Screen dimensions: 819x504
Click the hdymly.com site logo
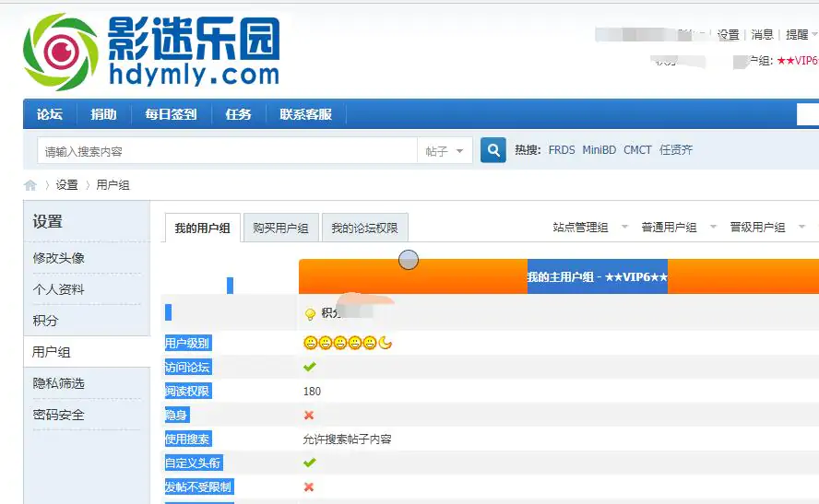click(x=151, y=52)
